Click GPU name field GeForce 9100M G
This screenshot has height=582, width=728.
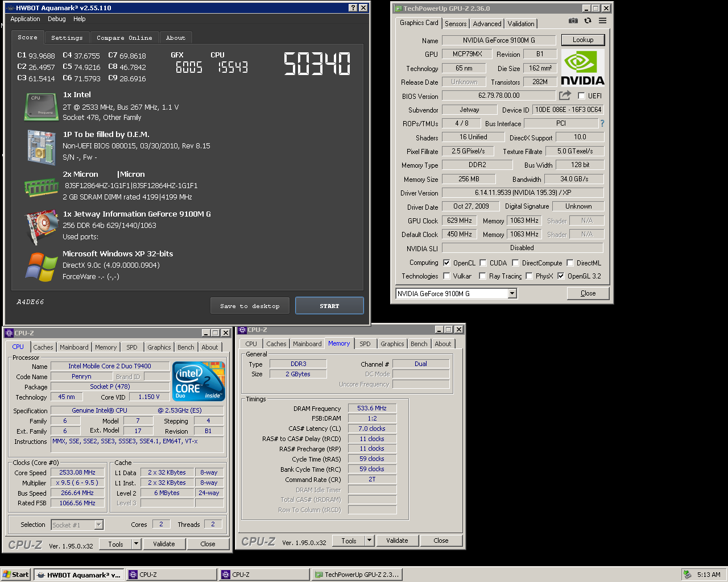click(499, 40)
